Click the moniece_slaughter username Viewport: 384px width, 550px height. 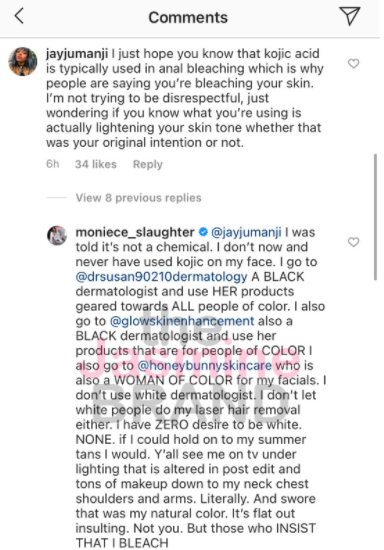[135, 232]
